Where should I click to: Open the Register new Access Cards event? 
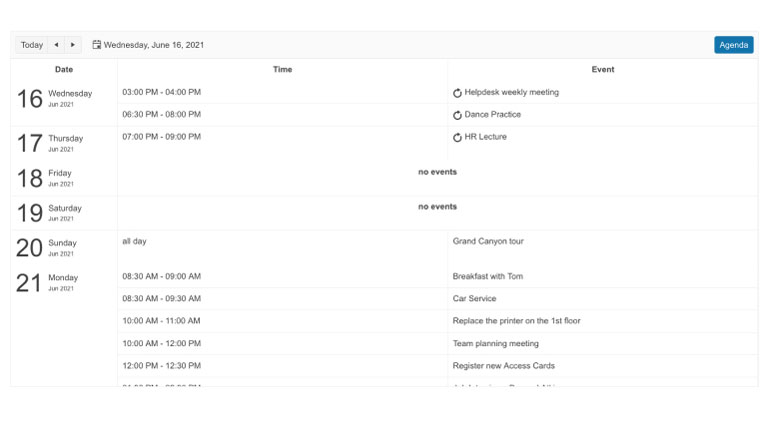click(503, 365)
